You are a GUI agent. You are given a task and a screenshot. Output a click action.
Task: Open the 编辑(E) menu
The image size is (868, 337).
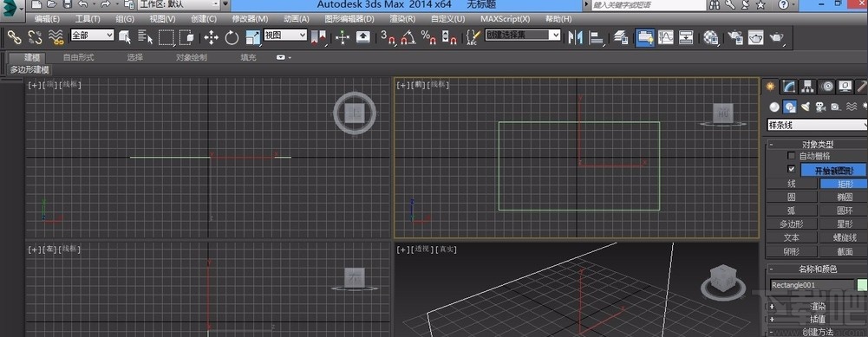tap(47, 19)
